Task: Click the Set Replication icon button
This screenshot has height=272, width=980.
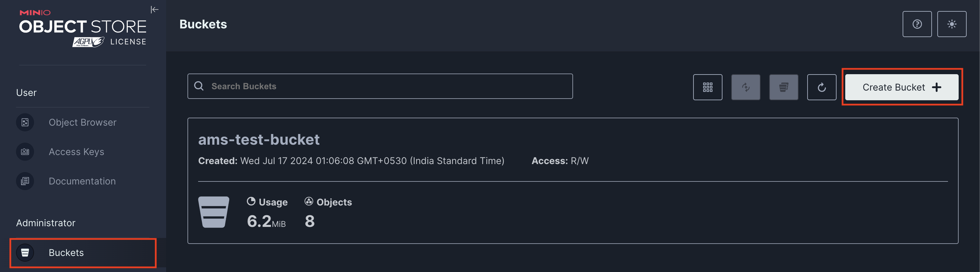Action: coord(745,87)
